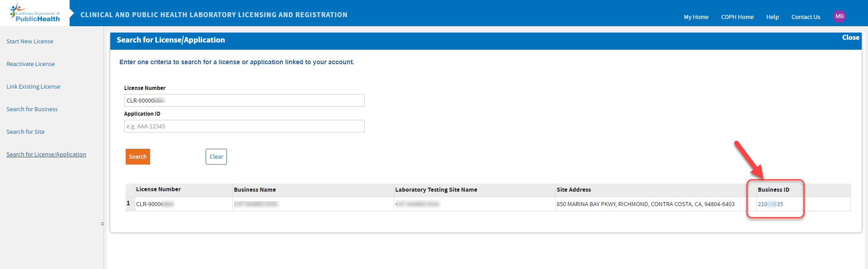Select Search for License/Application
Viewport: 868px width, 269px height.
click(x=46, y=154)
